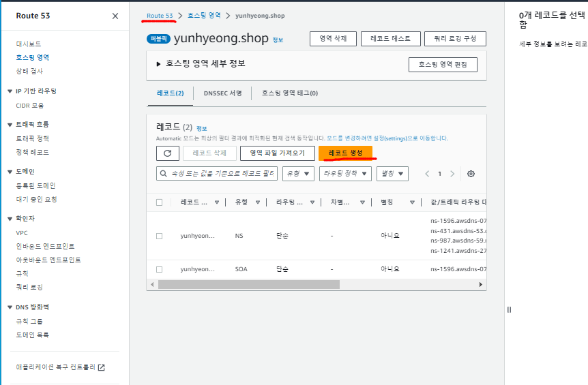
Task: Open 정책 레코드 in the sidebar
Action: click(x=32, y=153)
